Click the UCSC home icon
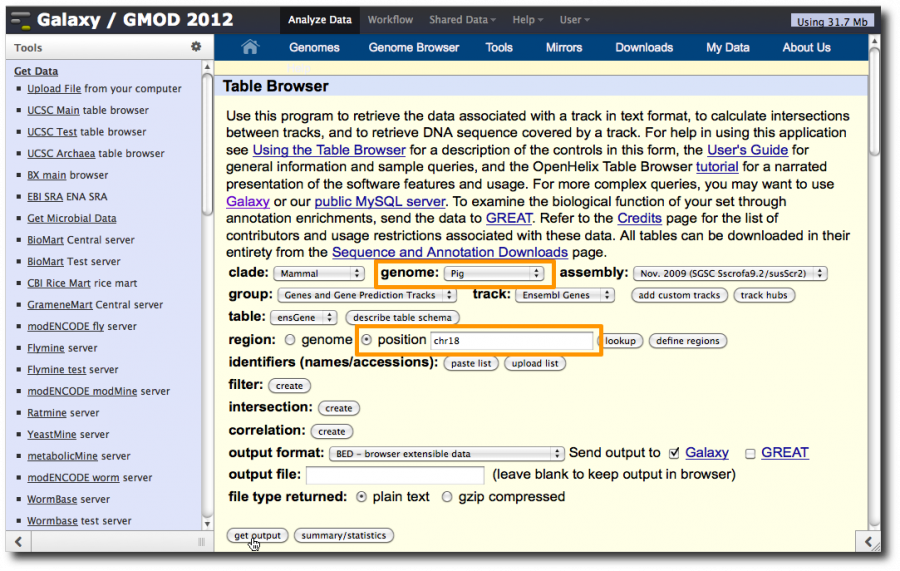Image resolution: width=900 pixels, height=571 pixels. [x=250, y=46]
